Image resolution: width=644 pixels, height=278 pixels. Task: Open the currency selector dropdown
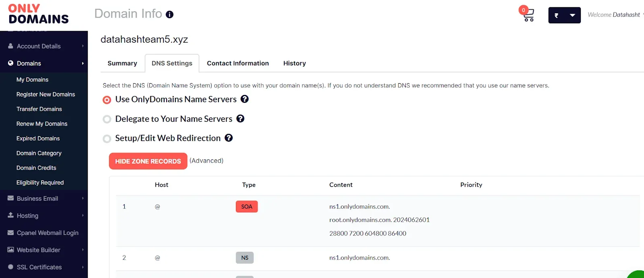(x=564, y=15)
